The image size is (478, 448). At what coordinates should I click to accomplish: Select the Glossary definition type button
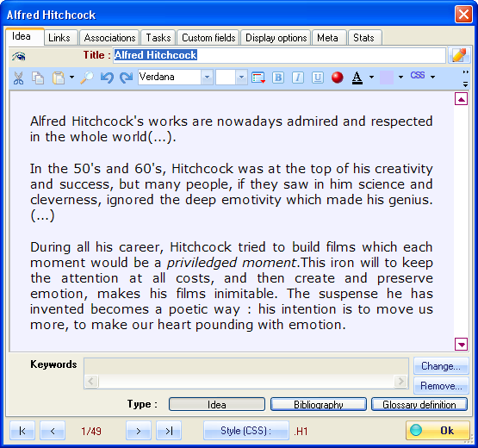click(419, 404)
